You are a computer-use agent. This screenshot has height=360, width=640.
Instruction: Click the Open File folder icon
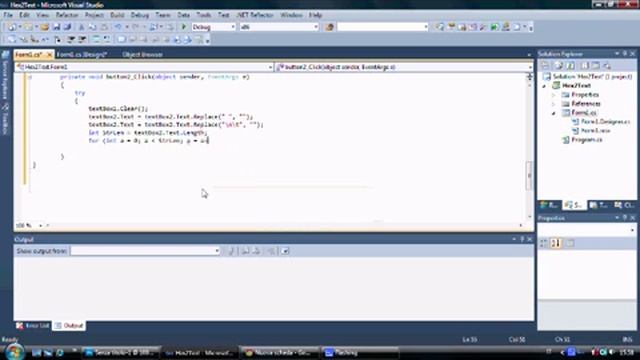point(44,27)
